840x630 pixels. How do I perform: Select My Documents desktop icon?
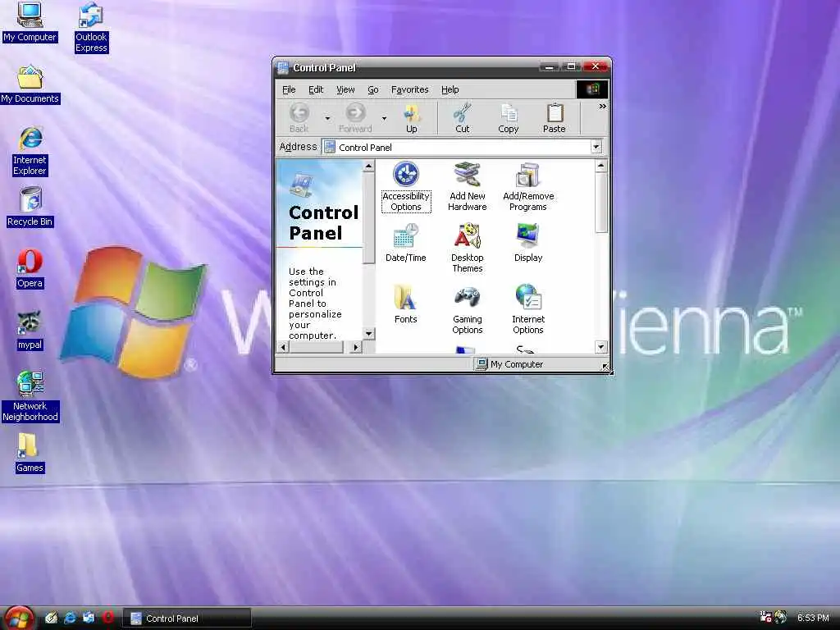tap(30, 84)
